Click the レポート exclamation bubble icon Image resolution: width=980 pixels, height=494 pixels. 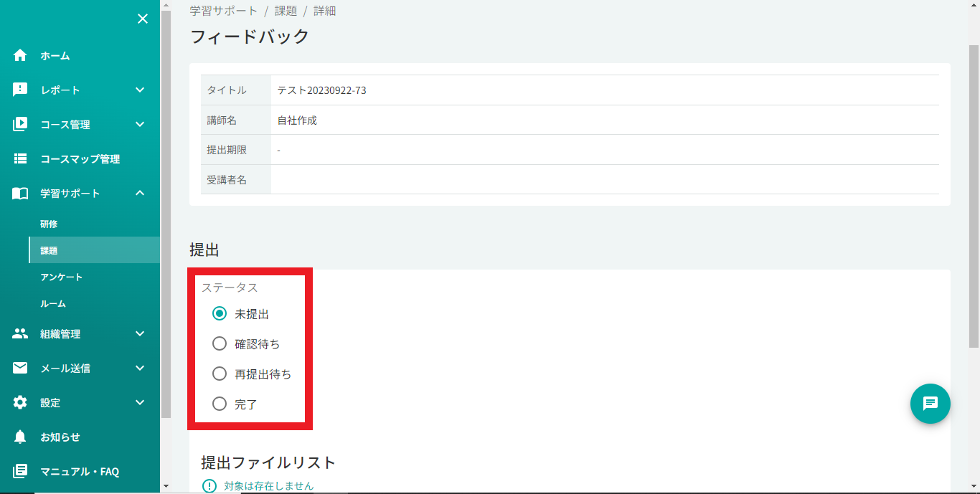[20, 90]
